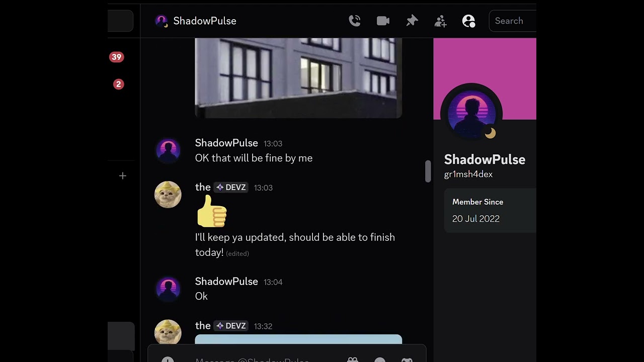Click the ShadowPulse name in profile panel
This screenshot has width=644, height=362.
485,159
